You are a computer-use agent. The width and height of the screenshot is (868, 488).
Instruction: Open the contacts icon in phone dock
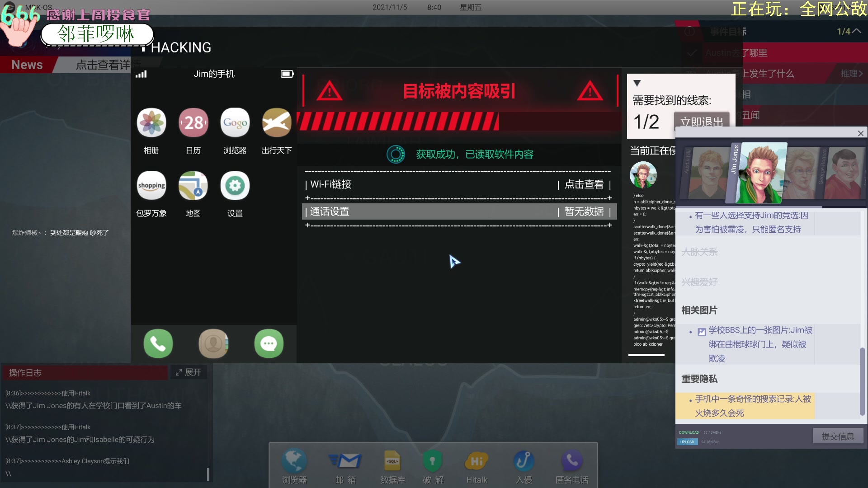[213, 343]
